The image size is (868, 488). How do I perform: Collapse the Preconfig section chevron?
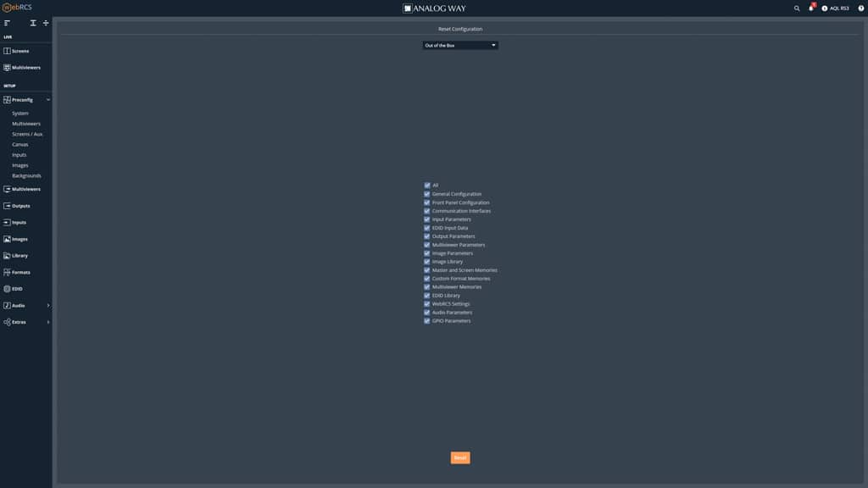coord(48,100)
